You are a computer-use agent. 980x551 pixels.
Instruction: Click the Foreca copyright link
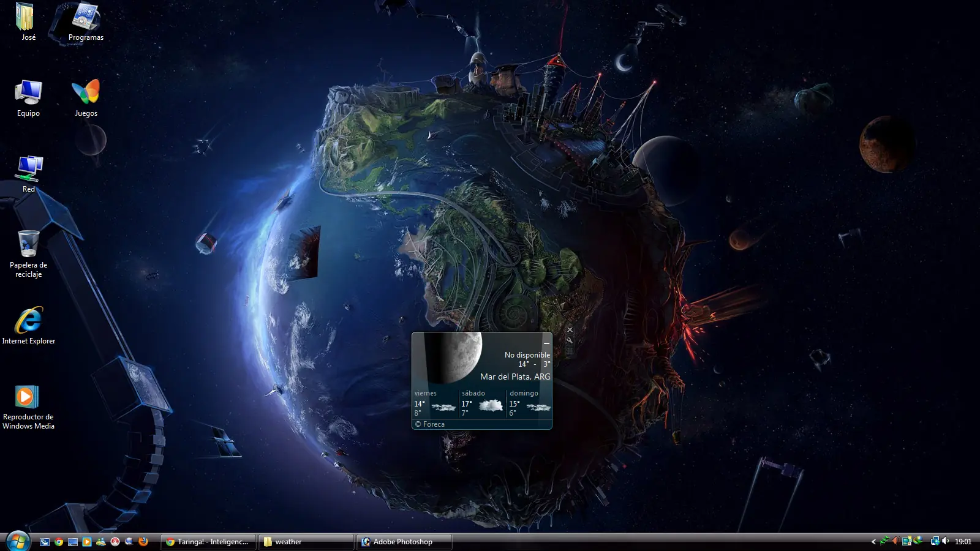point(430,424)
